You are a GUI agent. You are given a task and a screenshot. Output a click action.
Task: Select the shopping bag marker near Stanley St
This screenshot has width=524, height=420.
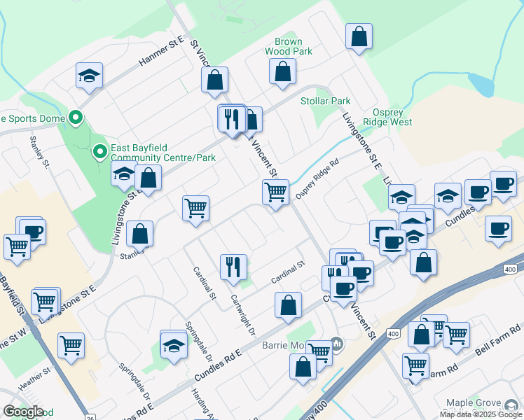coord(140,234)
